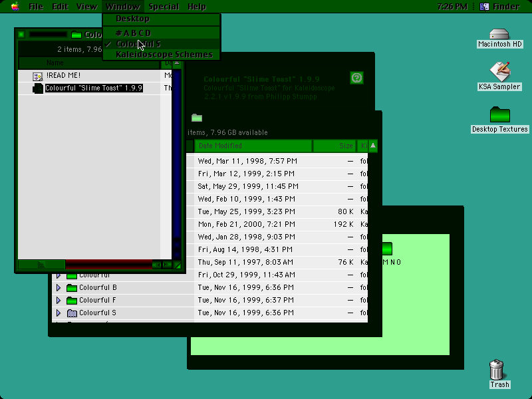Open the Special menu
Image resolution: width=532 pixels, height=399 pixels.
click(164, 7)
